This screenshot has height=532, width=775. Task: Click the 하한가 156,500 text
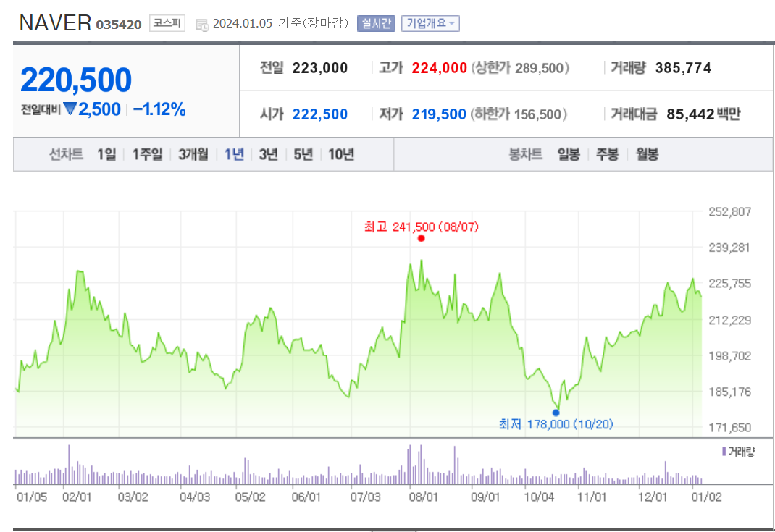point(519,114)
